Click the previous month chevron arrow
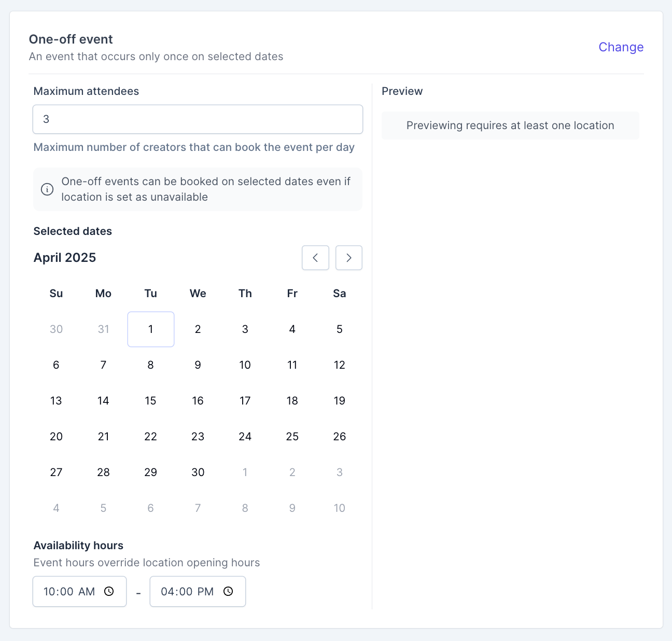The image size is (672, 641). tap(315, 258)
